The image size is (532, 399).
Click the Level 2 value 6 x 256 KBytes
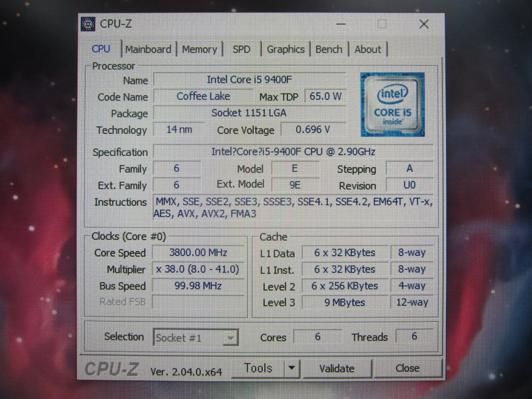click(345, 286)
